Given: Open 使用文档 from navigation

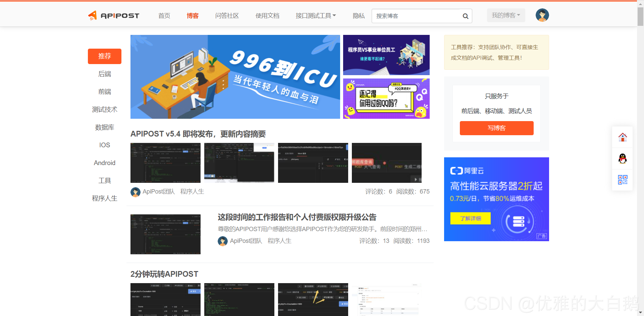Looking at the screenshot, I should (x=267, y=16).
